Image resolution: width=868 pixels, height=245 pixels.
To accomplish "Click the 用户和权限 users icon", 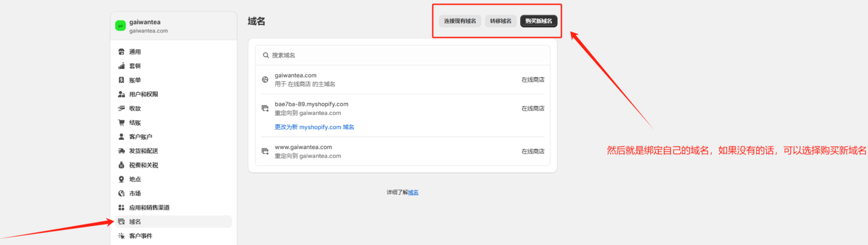I will 121,94.
